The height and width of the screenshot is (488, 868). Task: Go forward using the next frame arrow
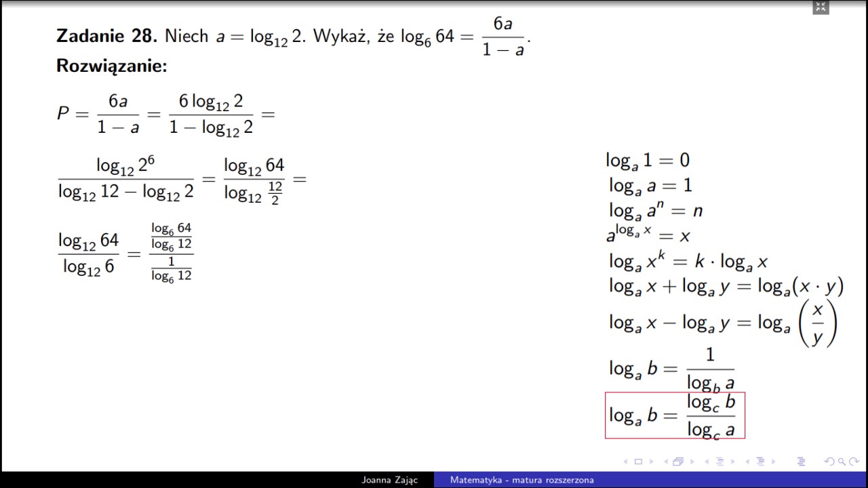pyautogui.click(x=692, y=462)
